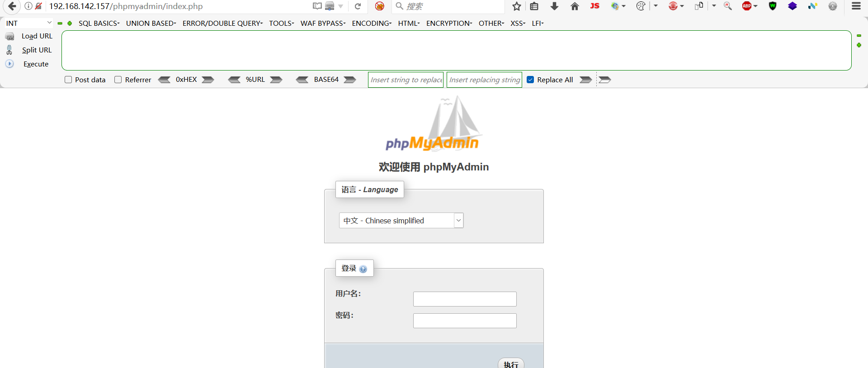
Task: Go back with the browser back arrow
Action: (12, 6)
